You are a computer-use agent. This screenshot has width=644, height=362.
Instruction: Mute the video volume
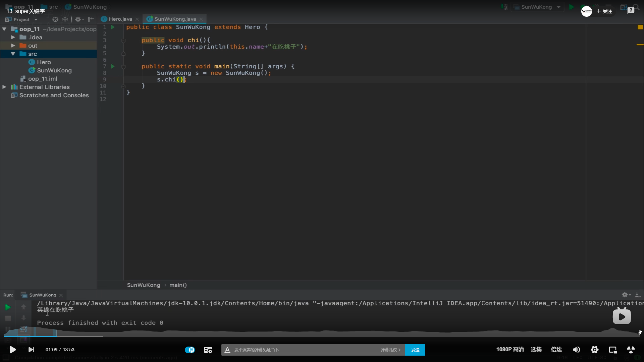coord(576,350)
